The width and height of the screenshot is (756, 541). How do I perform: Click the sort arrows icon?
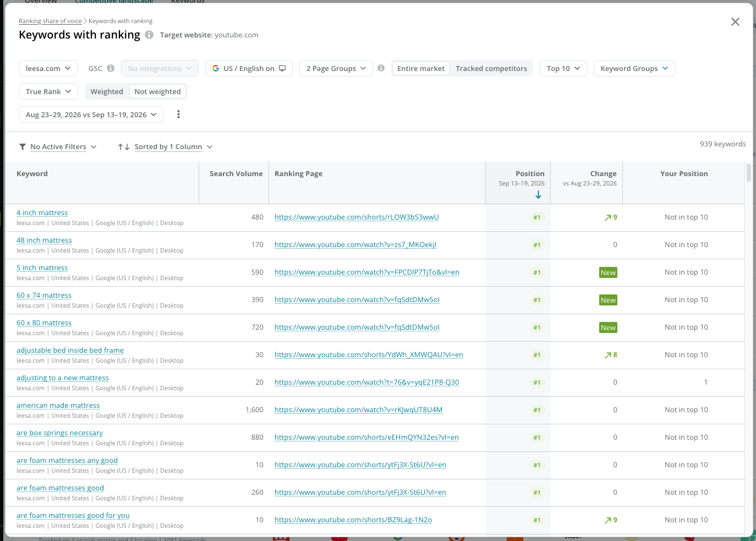pos(124,147)
